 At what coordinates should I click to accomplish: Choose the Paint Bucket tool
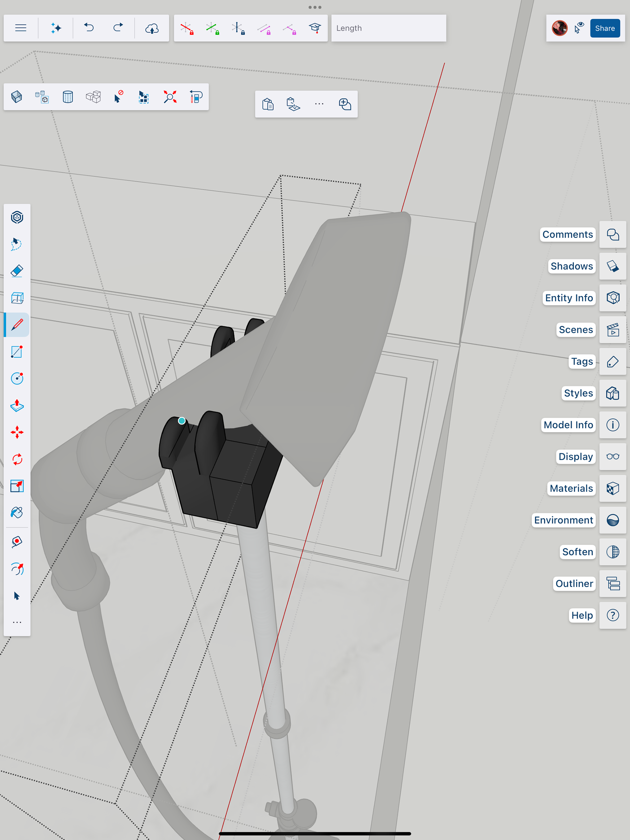pyautogui.click(x=17, y=513)
